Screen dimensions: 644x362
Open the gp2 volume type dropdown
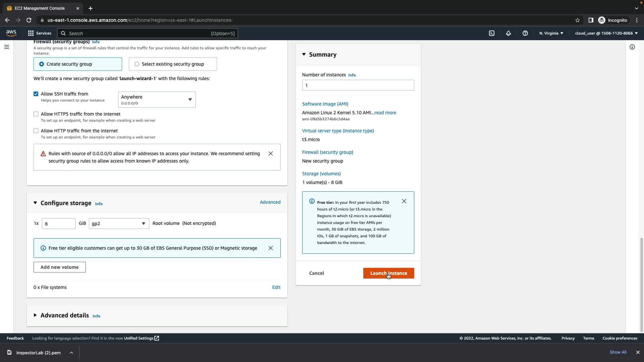pyautogui.click(x=119, y=224)
